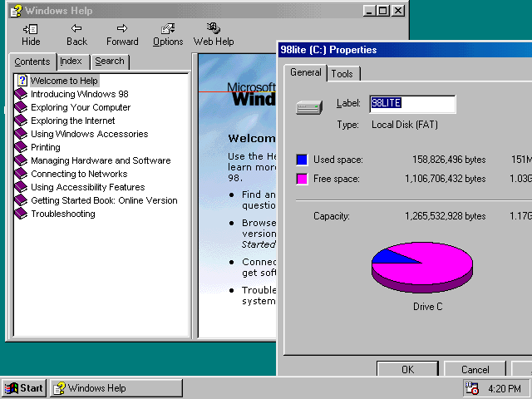Click the Cancel button in Properties dialog
The image size is (532, 399).
[475, 369]
